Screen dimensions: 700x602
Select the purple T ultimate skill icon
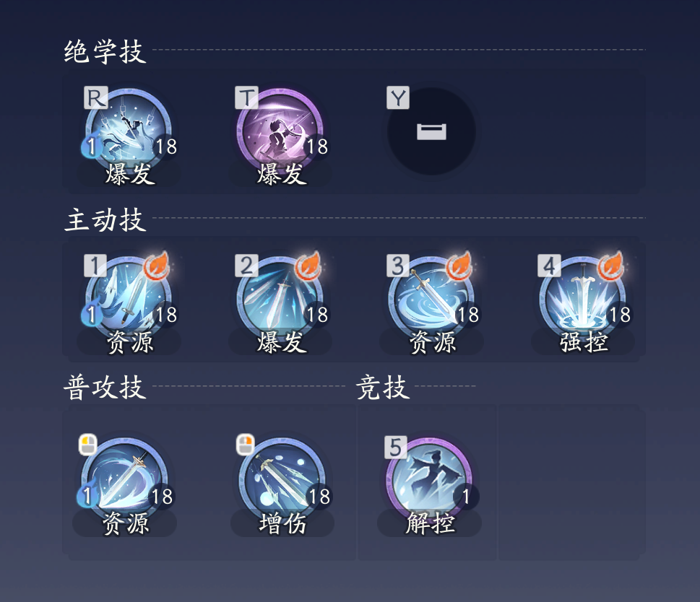(280, 132)
